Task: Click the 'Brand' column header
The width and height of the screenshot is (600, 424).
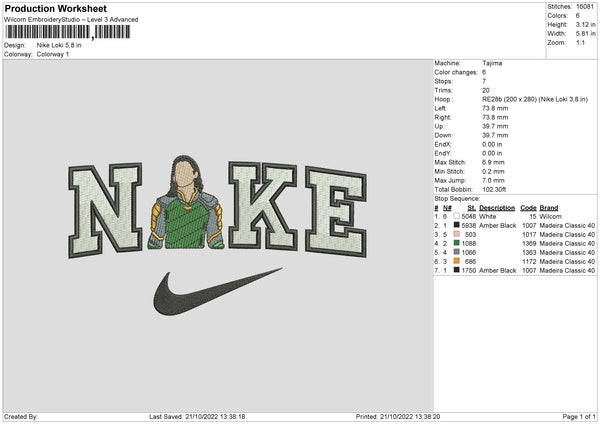Action: point(549,208)
